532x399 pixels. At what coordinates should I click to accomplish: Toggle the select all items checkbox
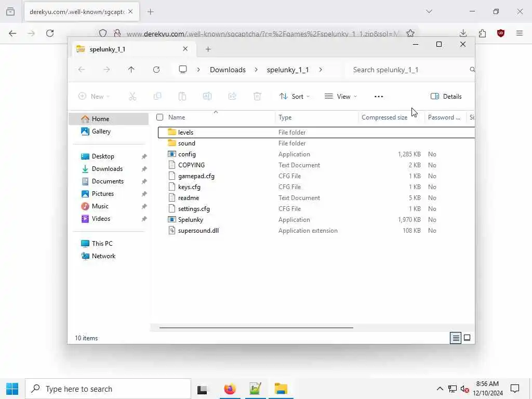[x=160, y=117]
